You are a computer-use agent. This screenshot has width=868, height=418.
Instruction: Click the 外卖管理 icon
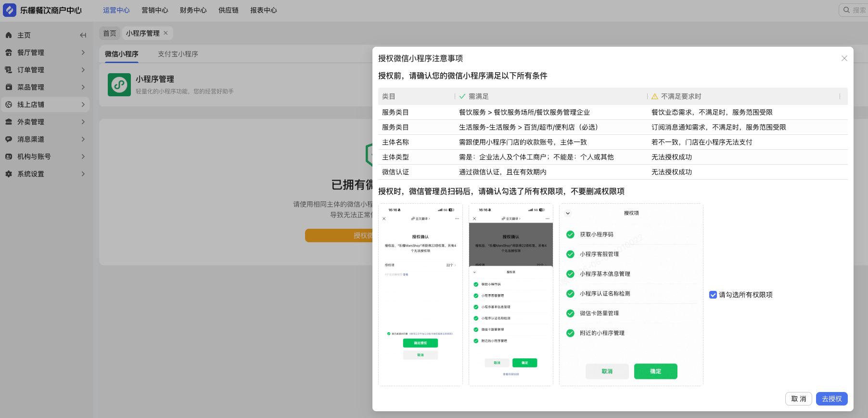tap(9, 122)
